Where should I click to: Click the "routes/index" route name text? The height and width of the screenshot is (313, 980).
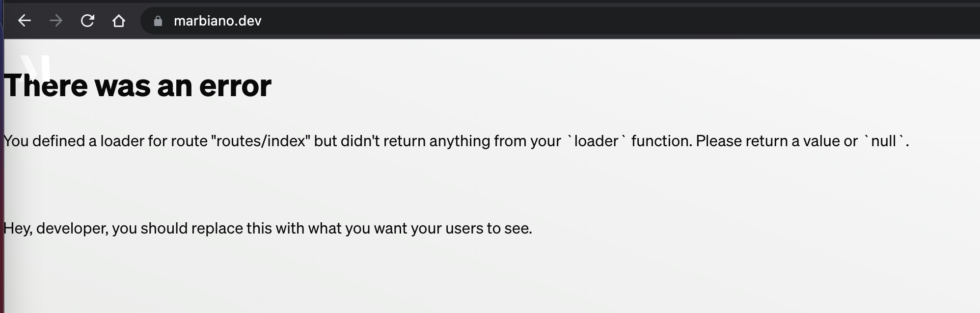pyautogui.click(x=261, y=141)
